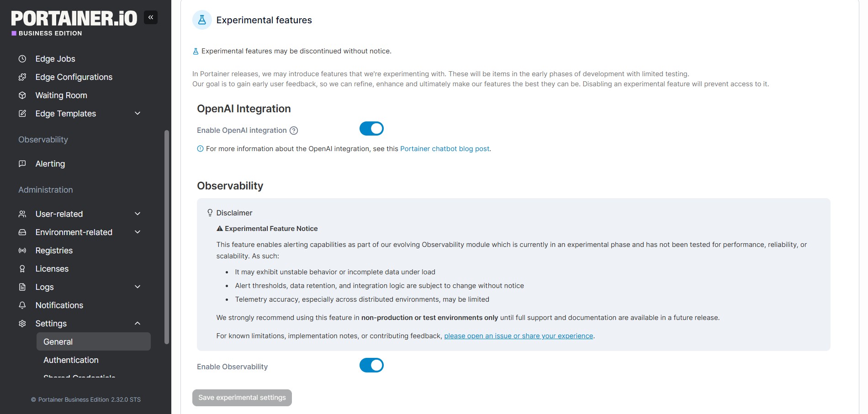Open the Authentication settings page
868x414 pixels.
[x=71, y=360]
